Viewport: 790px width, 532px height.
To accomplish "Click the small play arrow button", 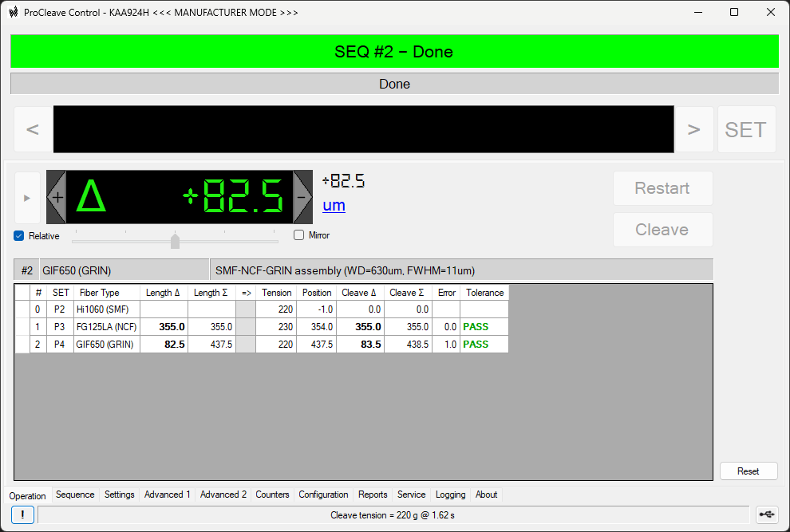I will point(27,198).
